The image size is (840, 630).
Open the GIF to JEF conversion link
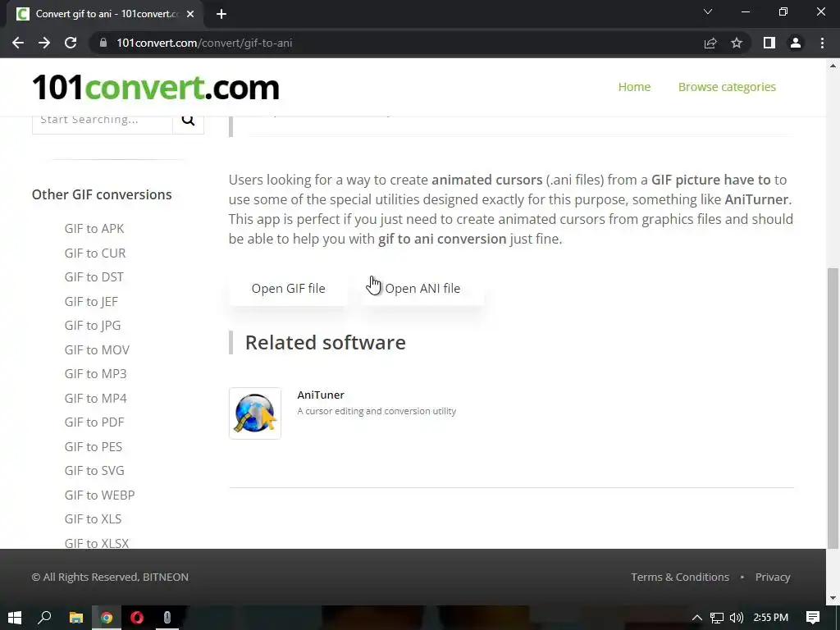tap(91, 302)
